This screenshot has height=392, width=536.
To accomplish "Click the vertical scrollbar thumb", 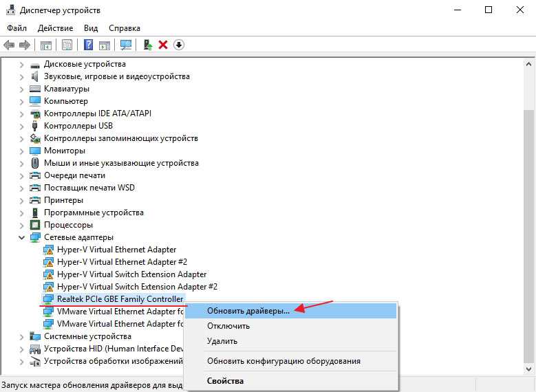I will [529, 236].
